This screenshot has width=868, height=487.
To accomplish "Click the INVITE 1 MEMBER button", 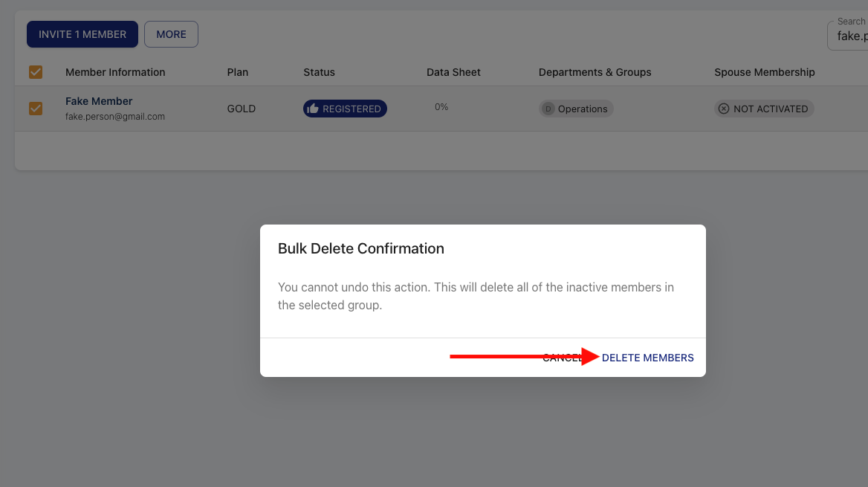I will 82,34.
